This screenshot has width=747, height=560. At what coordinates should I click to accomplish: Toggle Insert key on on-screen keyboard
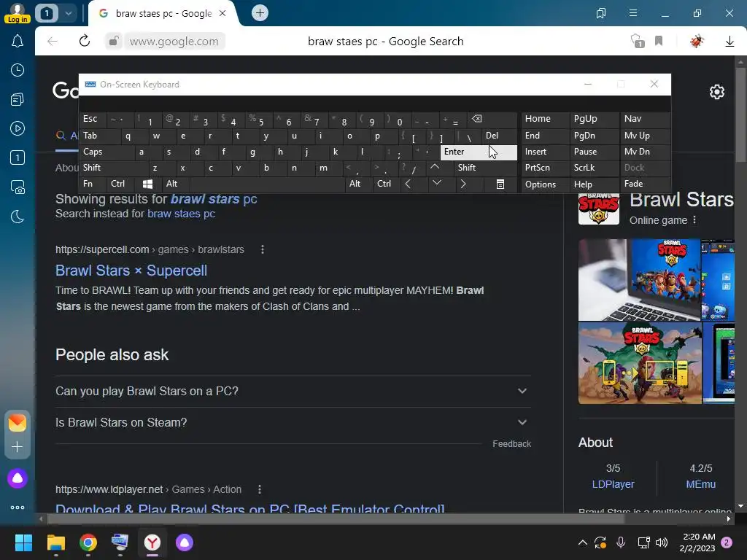click(x=545, y=152)
